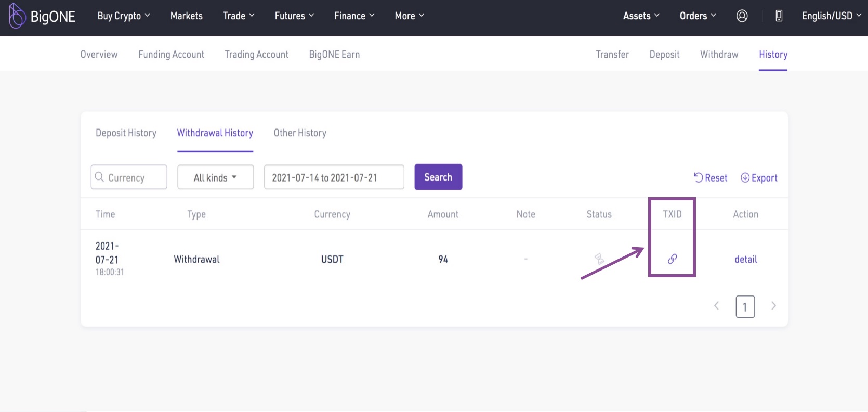Viewport: 868px width, 412px height.
Task: Open the Assets dropdown menu
Action: pos(641,16)
